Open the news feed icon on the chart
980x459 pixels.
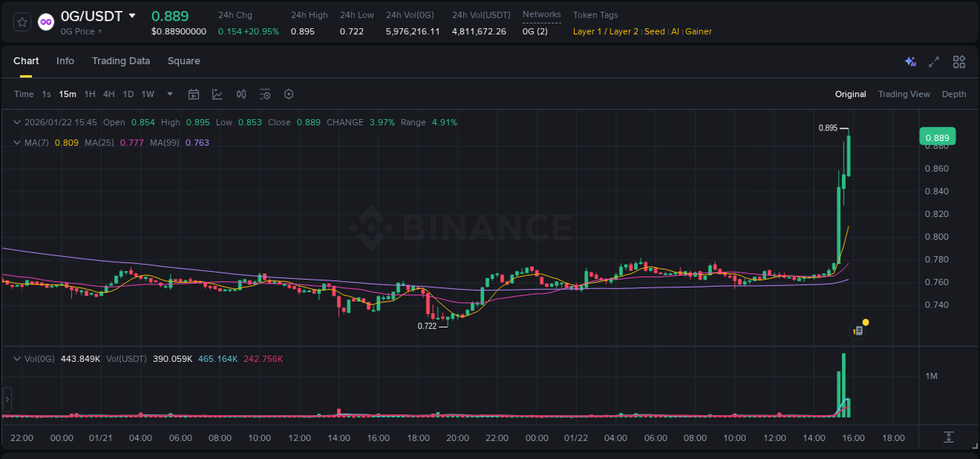857,329
